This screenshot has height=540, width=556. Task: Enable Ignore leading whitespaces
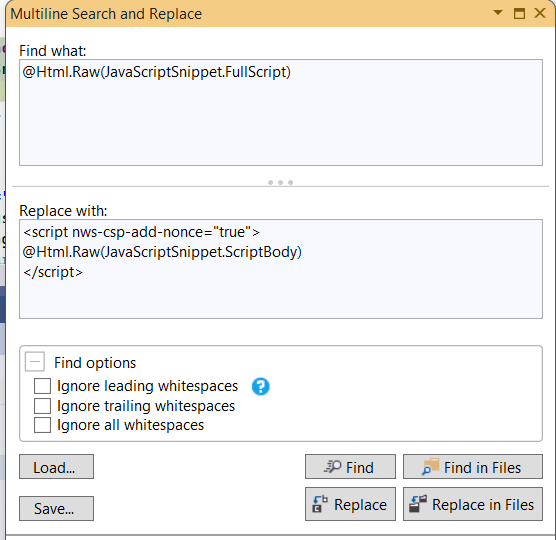pos(42,386)
